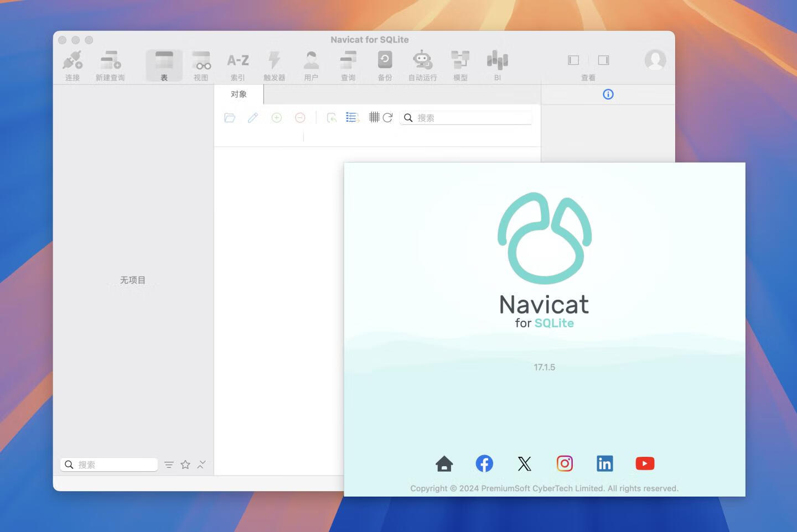Image resolution: width=797 pixels, height=532 pixels.
Task: Click the refresh circular arrow icon
Action: [x=387, y=117]
